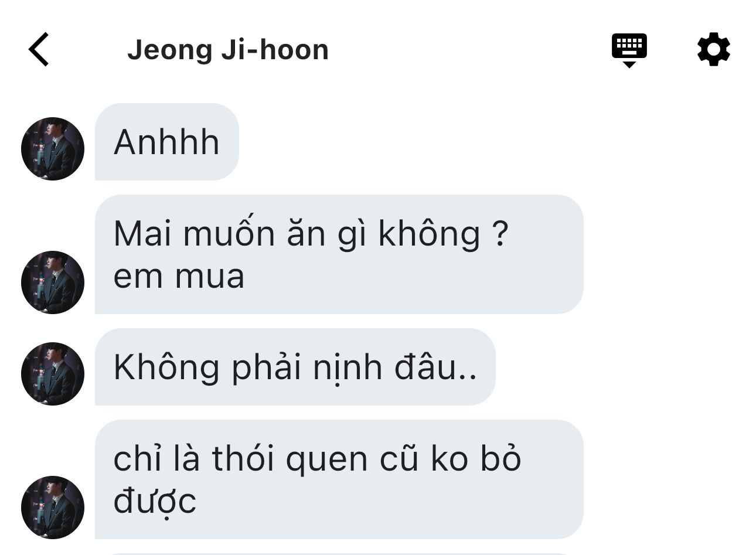Select the "Không phải nịnh đâu.." message bubble
The width and height of the screenshot is (756, 555).
[x=295, y=367]
